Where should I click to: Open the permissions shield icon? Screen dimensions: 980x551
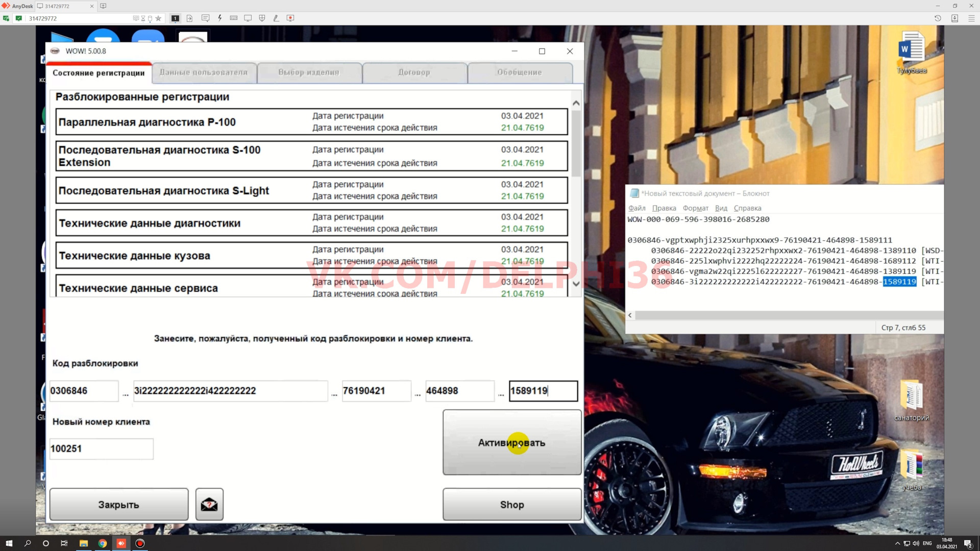(262, 18)
